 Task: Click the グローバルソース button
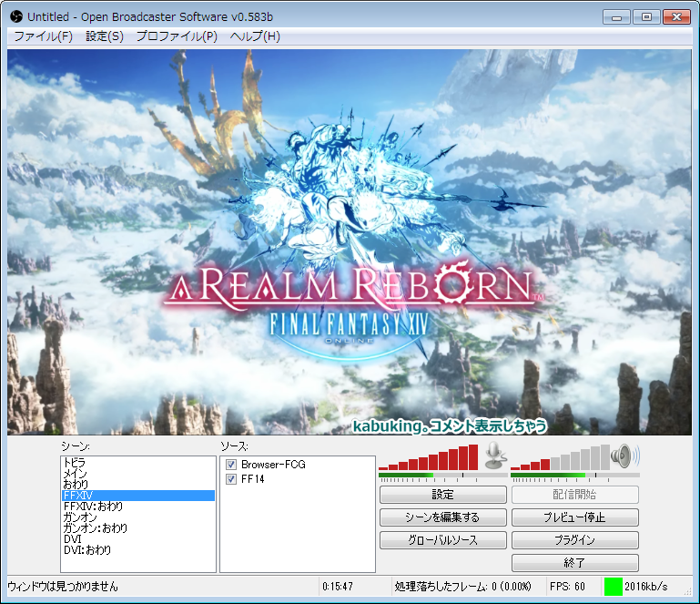point(443,540)
